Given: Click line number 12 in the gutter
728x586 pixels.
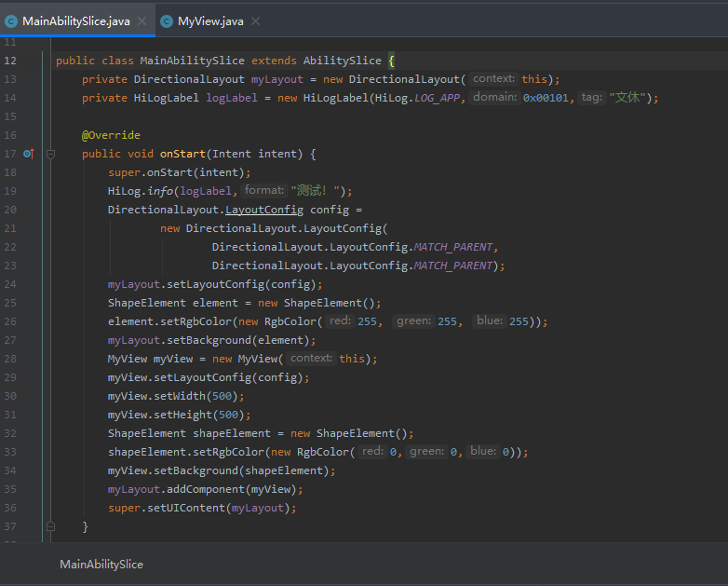Looking at the screenshot, I should point(10,61).
